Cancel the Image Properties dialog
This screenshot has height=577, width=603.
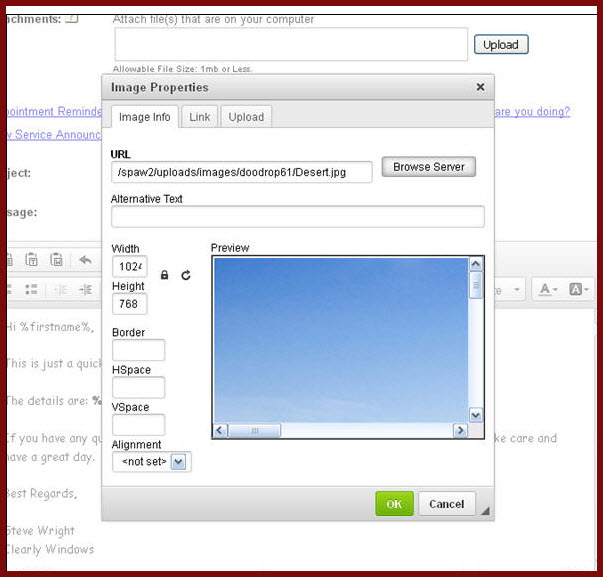pyautogui.click(x=446, y=504)
